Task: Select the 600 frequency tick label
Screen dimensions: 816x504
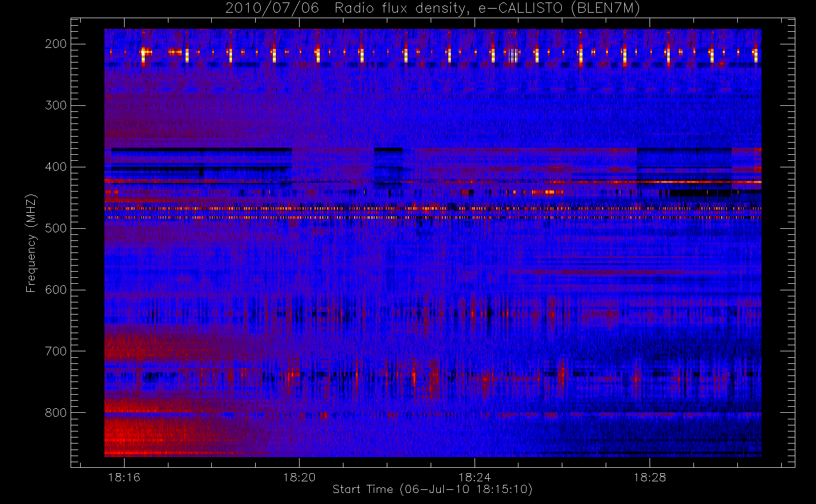Action: point(55,290)
